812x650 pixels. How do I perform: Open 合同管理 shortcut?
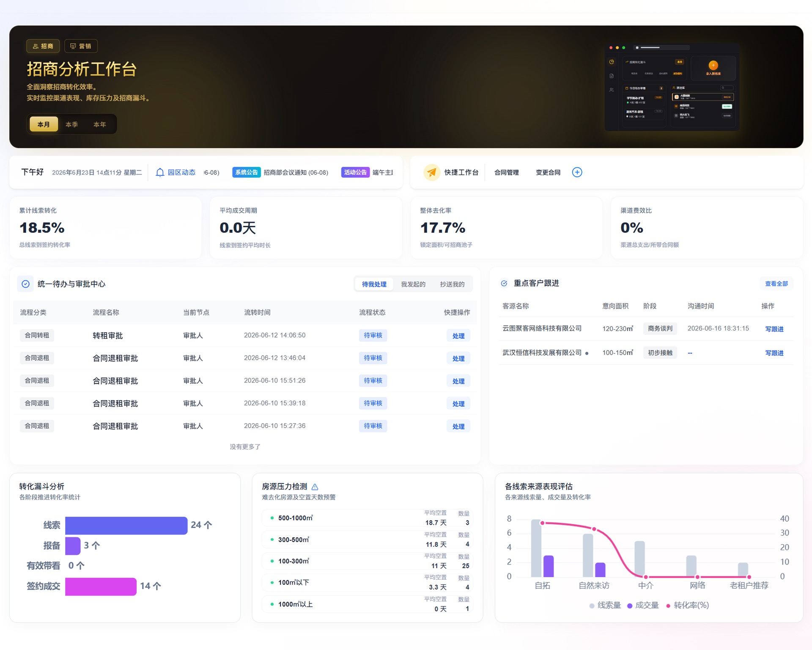click(x=506, y=172)
